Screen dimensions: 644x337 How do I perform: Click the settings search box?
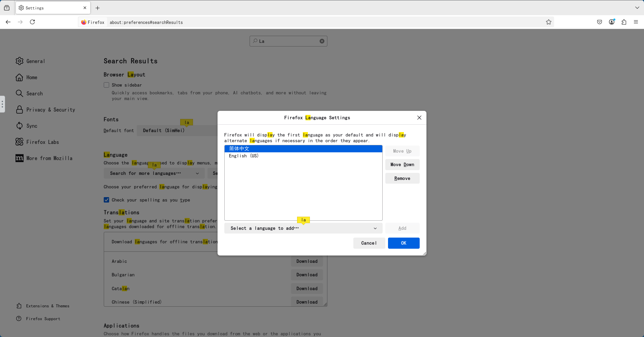(288, 41)
